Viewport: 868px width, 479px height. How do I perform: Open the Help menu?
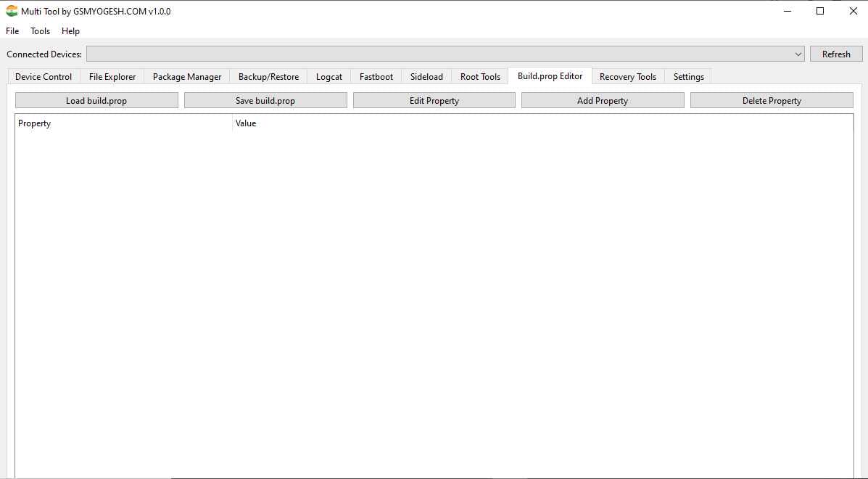(70, 31)
